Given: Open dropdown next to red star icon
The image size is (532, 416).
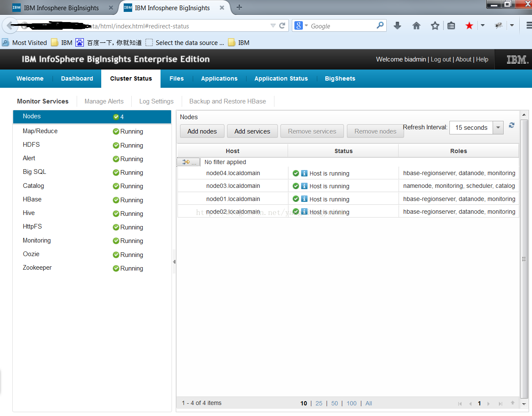Looking at the screenshot, I should (x=482, y=25).
